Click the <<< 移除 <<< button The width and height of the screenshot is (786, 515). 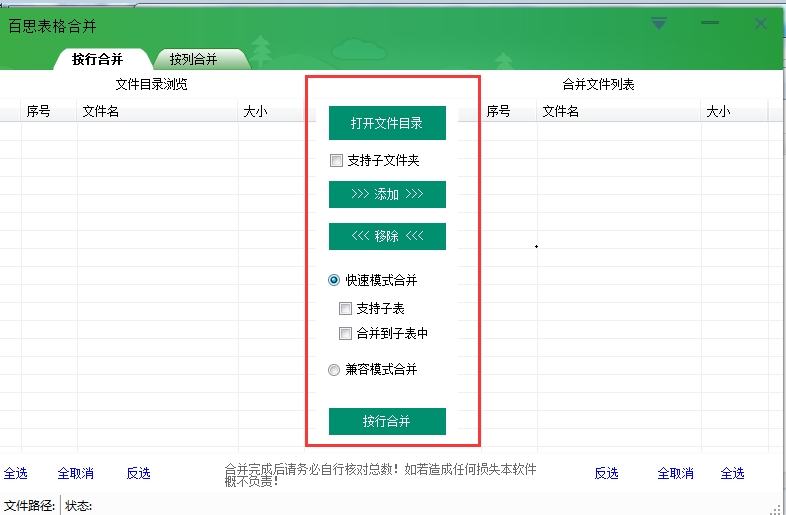click(387, 236)
